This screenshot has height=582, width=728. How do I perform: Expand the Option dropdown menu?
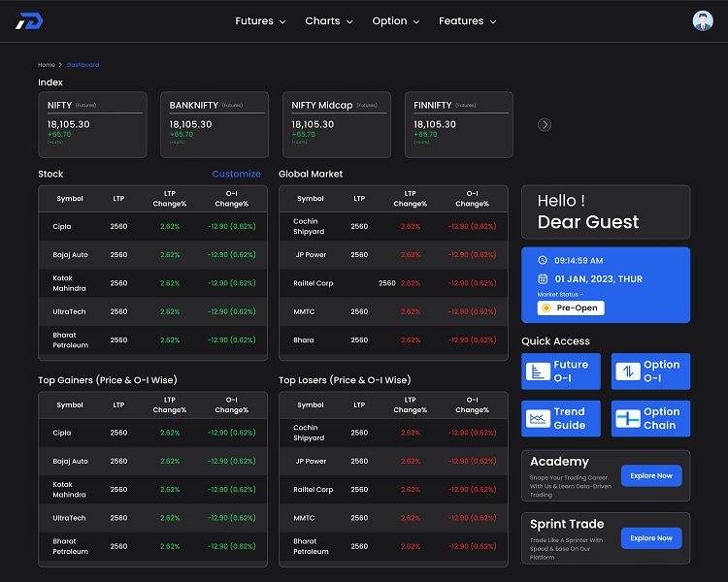396,21
